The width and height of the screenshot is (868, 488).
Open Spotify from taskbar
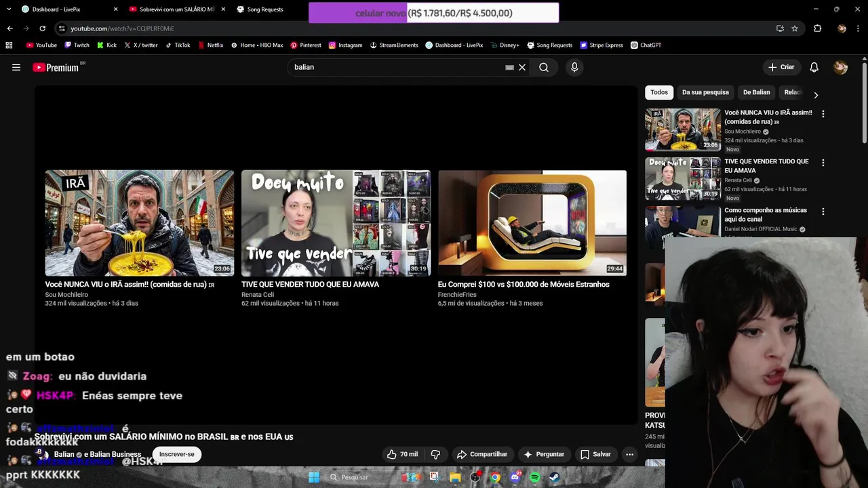[535, 477]
